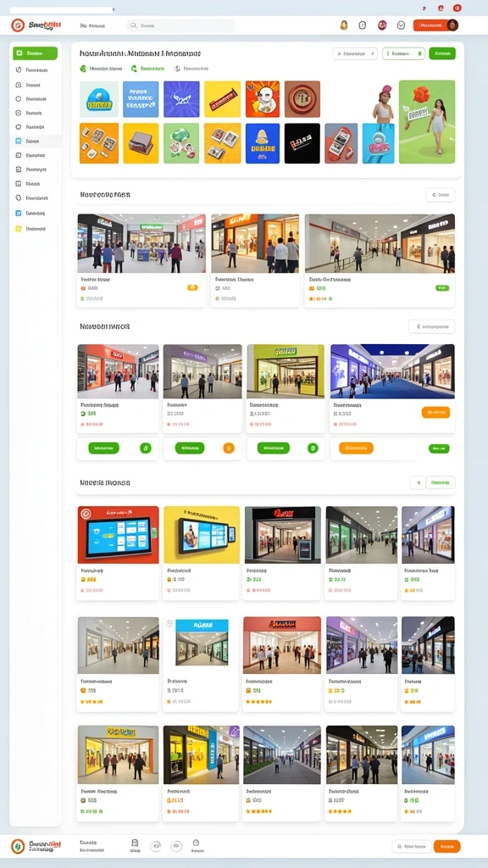Image resolution: width=488 pixels, height=868 pixels.
Task: Open first white dropdown in top panel header
Action: pyautogui.click(x=355, y=53)
